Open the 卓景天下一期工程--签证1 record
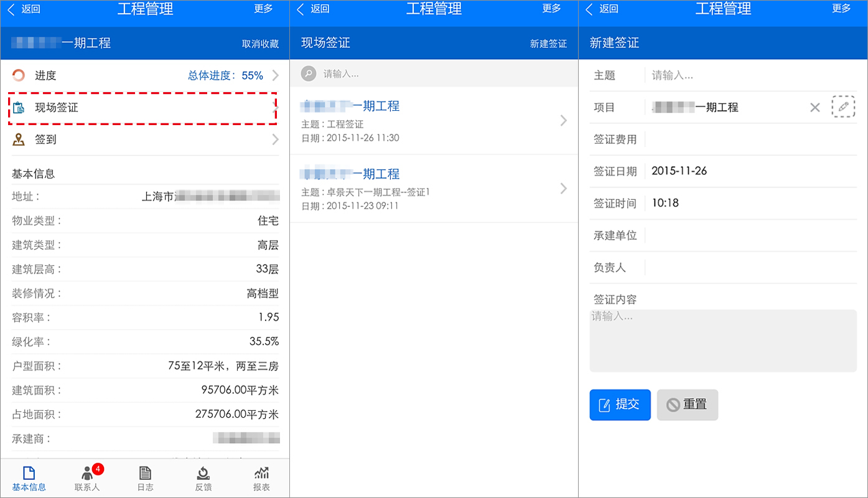Viewport: 868px width, 498px height. point(434,189)
